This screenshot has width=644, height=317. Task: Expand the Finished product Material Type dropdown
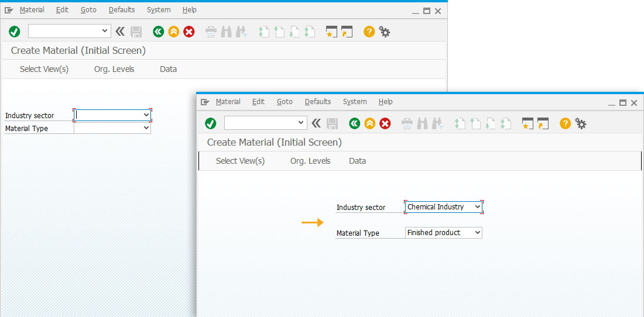[477, 233]
